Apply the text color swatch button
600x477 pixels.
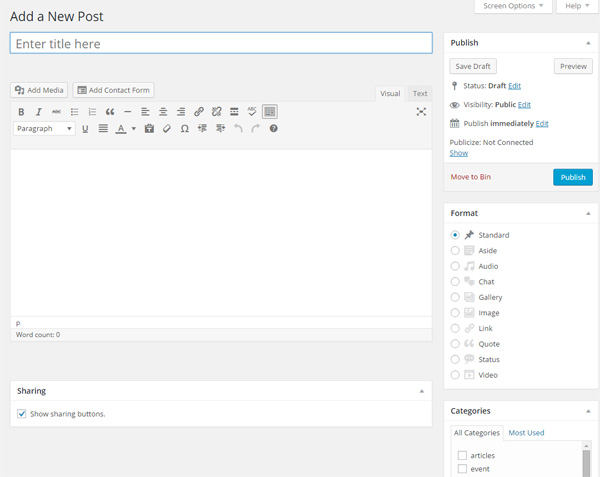tap(121, 129)
